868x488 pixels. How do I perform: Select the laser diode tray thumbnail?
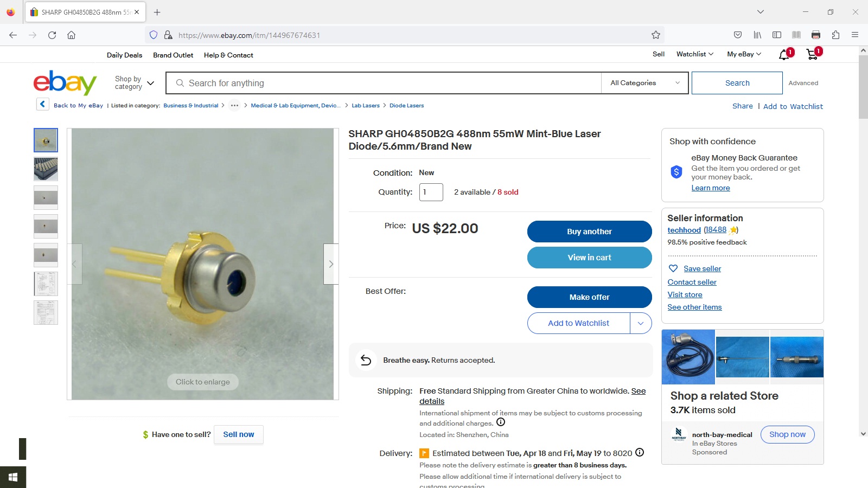point(46,169)
